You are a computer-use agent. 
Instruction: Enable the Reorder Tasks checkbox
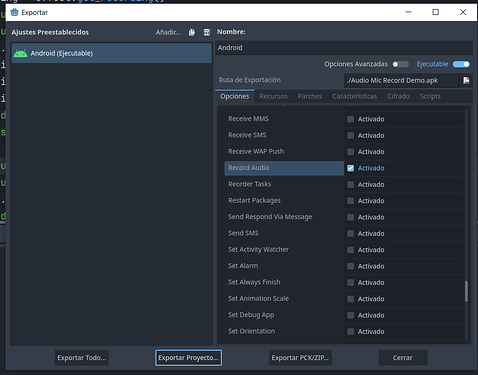click(x=350, y=184)
